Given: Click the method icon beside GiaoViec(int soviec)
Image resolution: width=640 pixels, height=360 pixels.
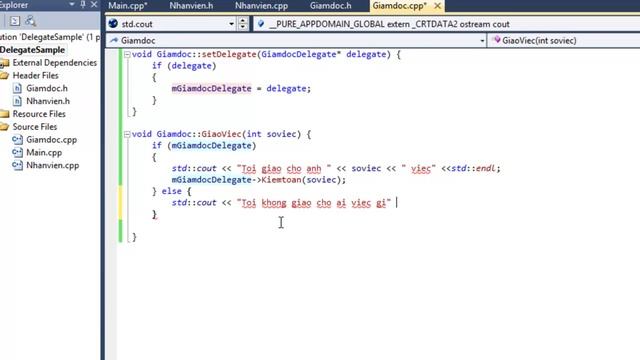Looking at the screenshot, I should (496, 40).
